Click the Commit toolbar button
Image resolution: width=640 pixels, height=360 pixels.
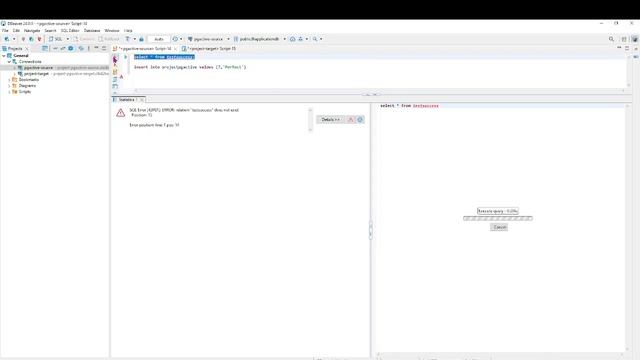click(84, 39)
